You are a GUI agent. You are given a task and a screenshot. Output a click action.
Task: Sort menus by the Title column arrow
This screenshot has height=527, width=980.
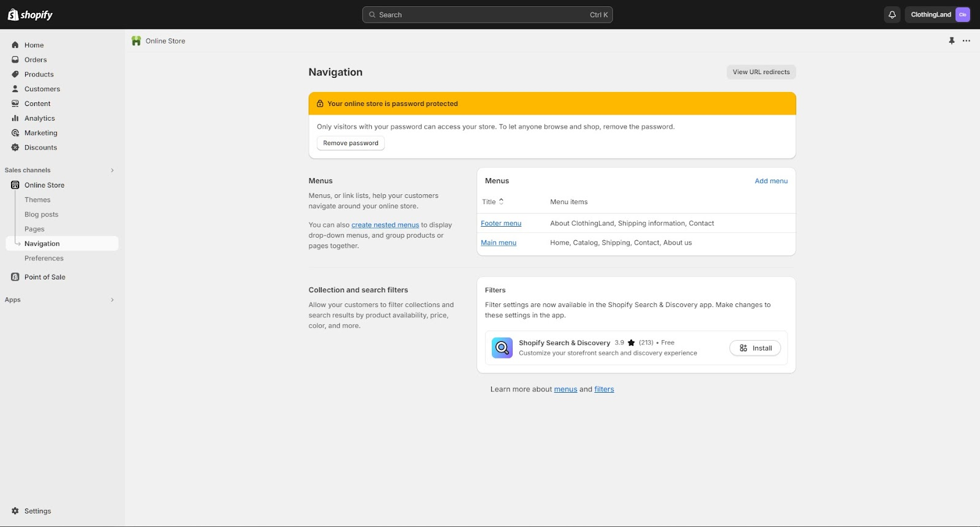click(501, 202)
